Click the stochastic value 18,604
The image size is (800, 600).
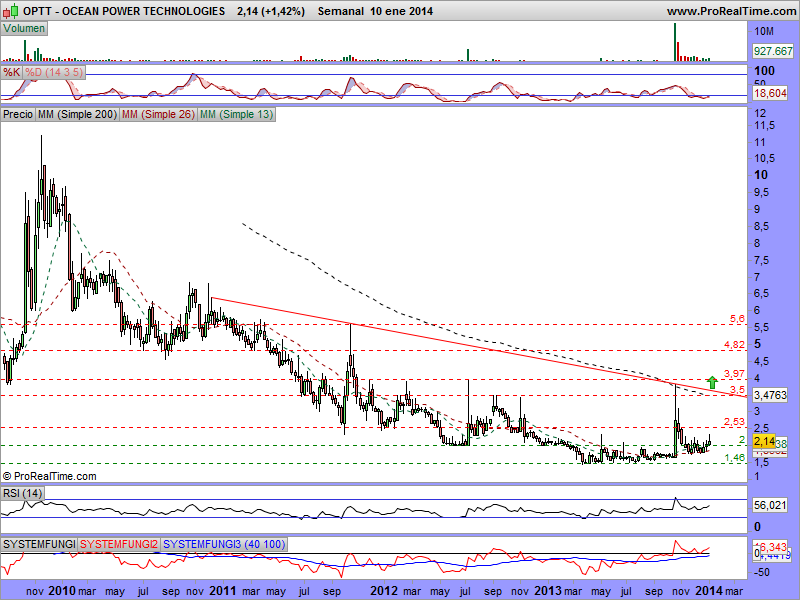coord(770,93)
